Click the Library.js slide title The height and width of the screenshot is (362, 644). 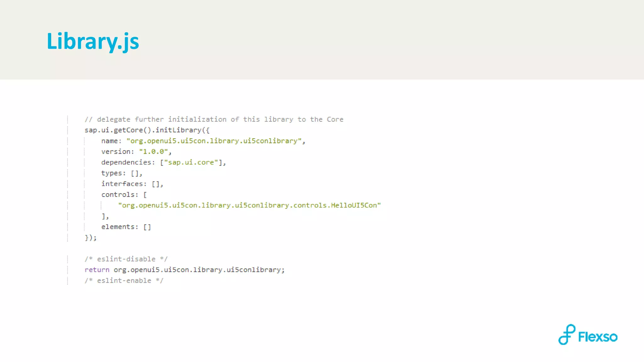[93, 41]
